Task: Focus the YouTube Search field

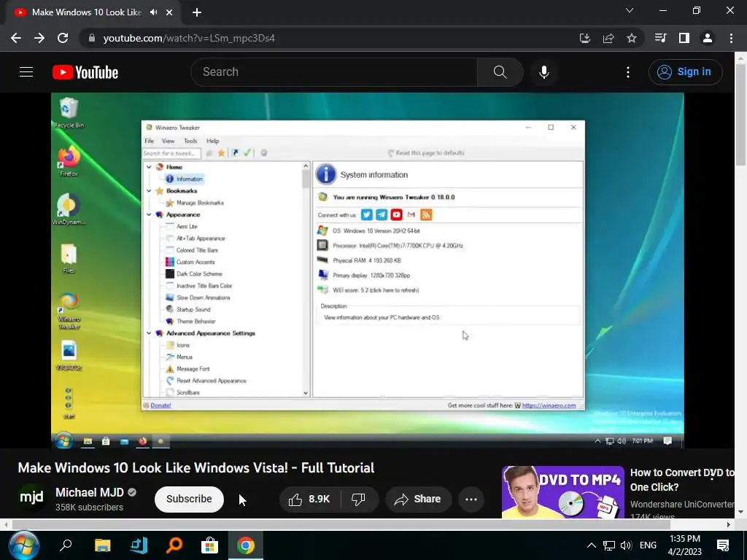Action: click(334, 72)
